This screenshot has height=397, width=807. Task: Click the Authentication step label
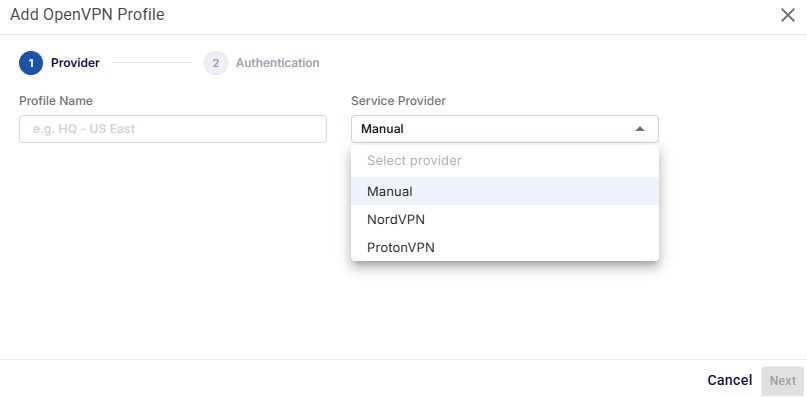(277, 63)
